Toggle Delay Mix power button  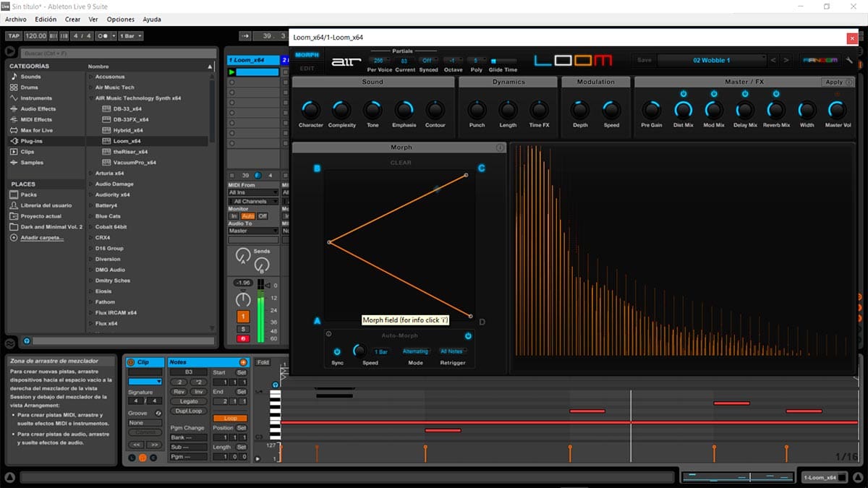point(745,94)
